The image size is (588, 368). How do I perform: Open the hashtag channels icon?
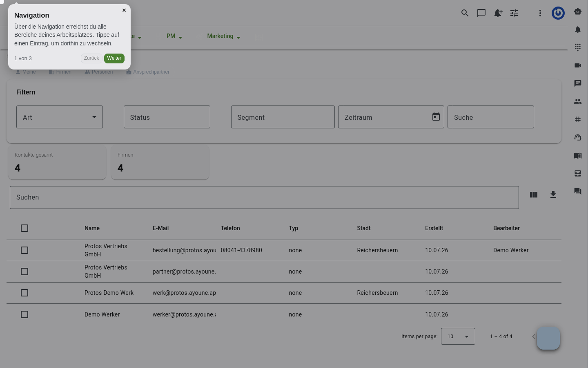(x=578, y=119)
